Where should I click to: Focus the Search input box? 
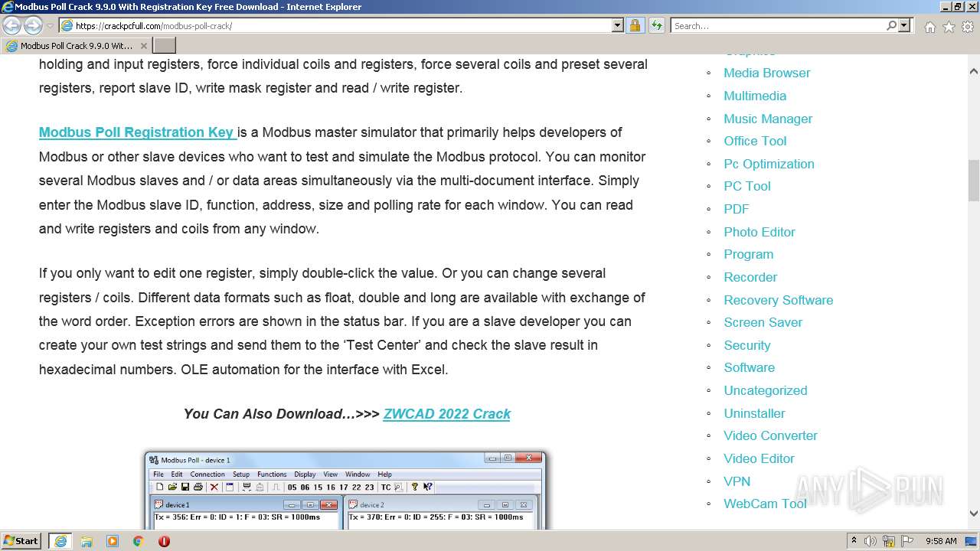tap(778, 25)
